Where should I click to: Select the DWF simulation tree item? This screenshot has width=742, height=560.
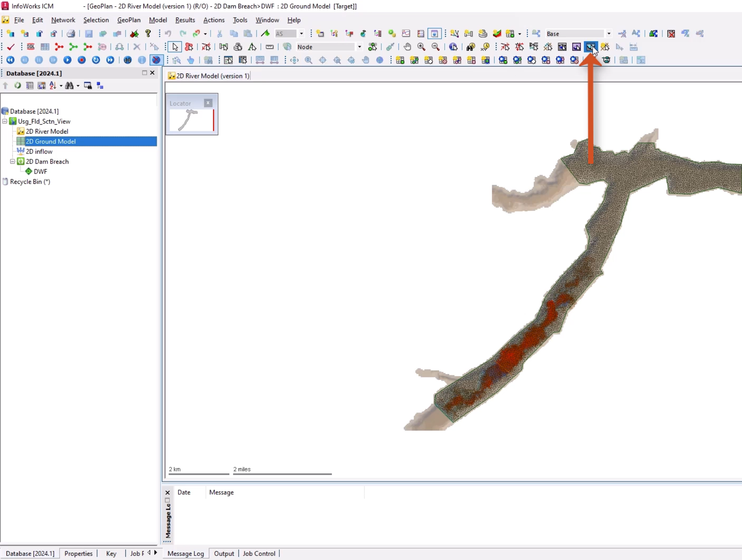pyautogui.click(x=40, y=172)
